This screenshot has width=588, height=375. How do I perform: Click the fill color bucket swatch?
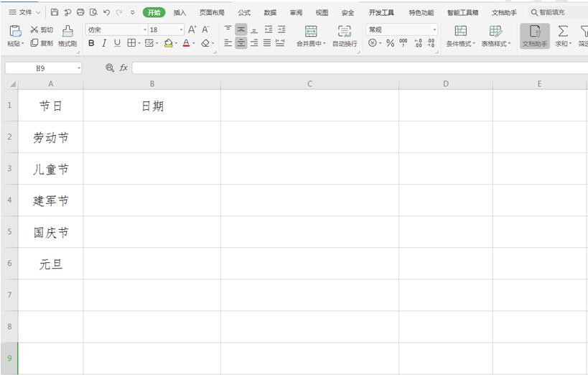(x=169, y=43)
